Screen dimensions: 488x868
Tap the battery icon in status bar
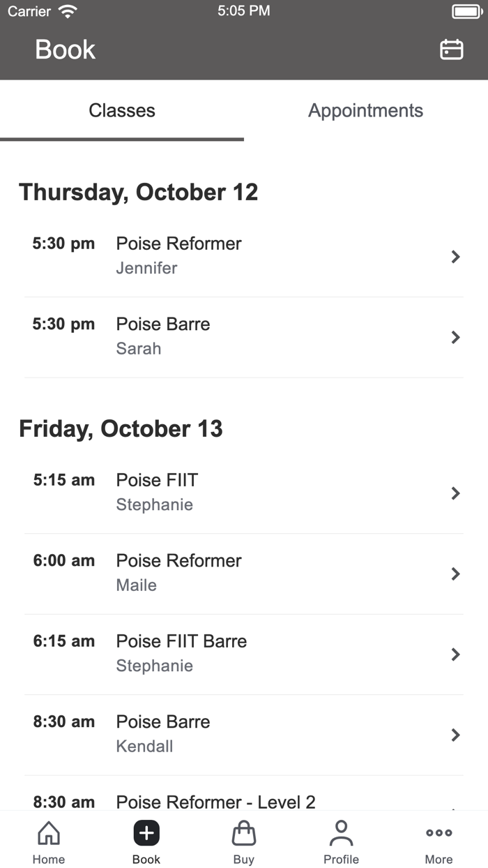pyautogui.click(x=466, y=10)
